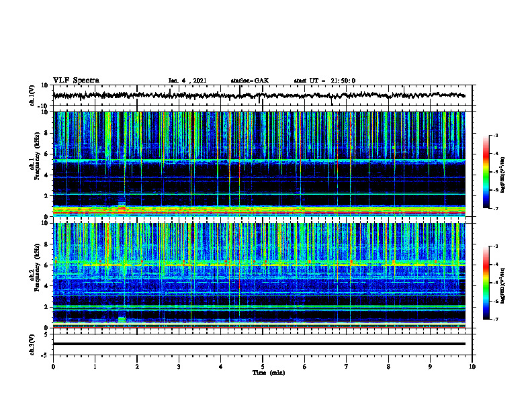Click the Time axis tick label '7'
Image resolution: width=532 pixels, height=411 pixels.
(347, 367)
